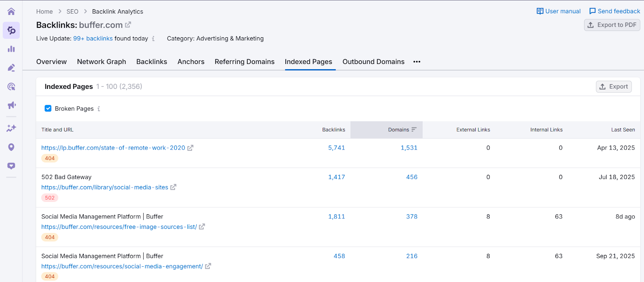Click the Export to PDF button

point(612,25)
